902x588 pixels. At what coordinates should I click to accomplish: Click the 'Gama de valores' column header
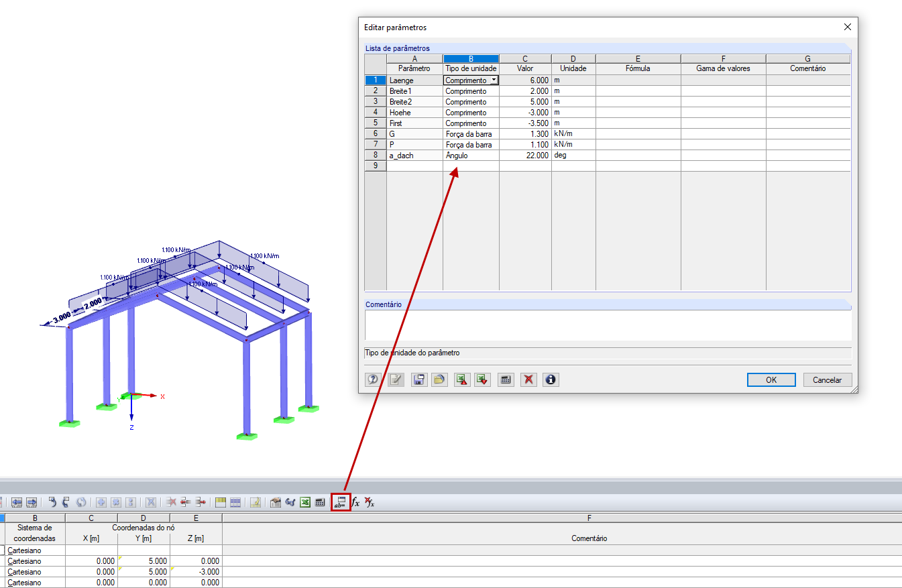(x=723, y=68)
